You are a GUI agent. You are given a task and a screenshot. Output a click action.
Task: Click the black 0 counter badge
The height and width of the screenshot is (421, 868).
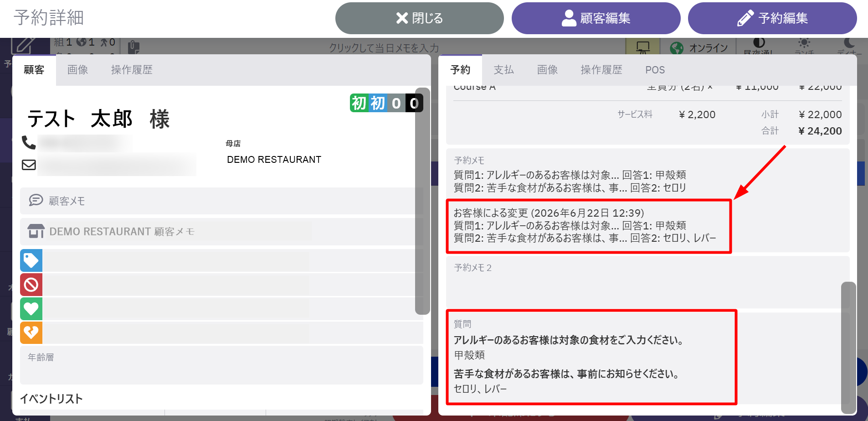pyautogui.click(x=414, y=103)
